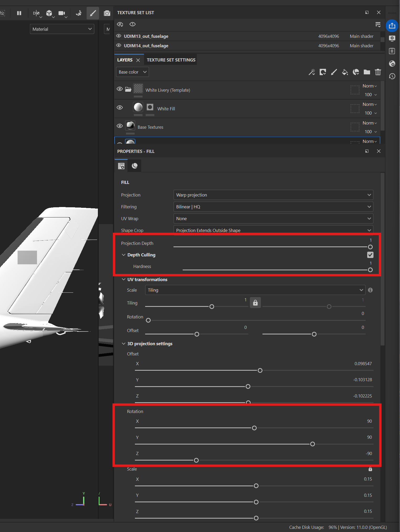Switch to the Texture Set Settings tab

pos(171,60)
